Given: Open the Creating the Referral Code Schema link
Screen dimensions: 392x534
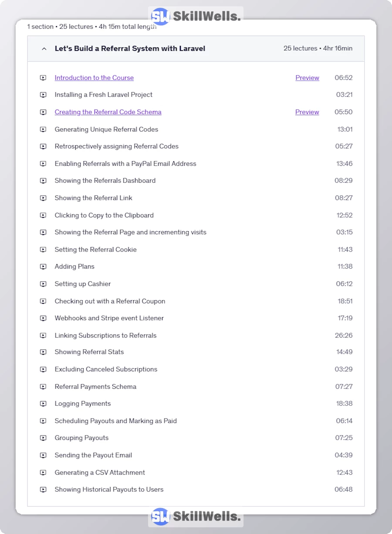Looking at the screenshot, I should tap(108, 112).
